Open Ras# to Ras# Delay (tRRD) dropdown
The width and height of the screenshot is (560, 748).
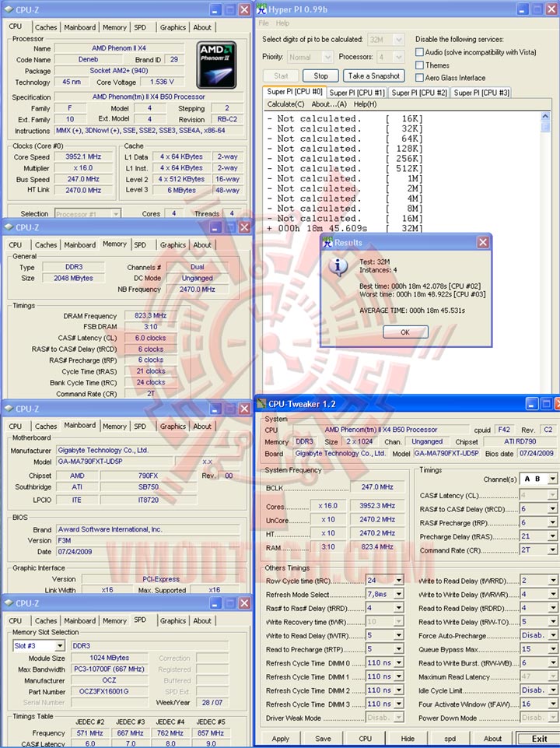(399, 608)
